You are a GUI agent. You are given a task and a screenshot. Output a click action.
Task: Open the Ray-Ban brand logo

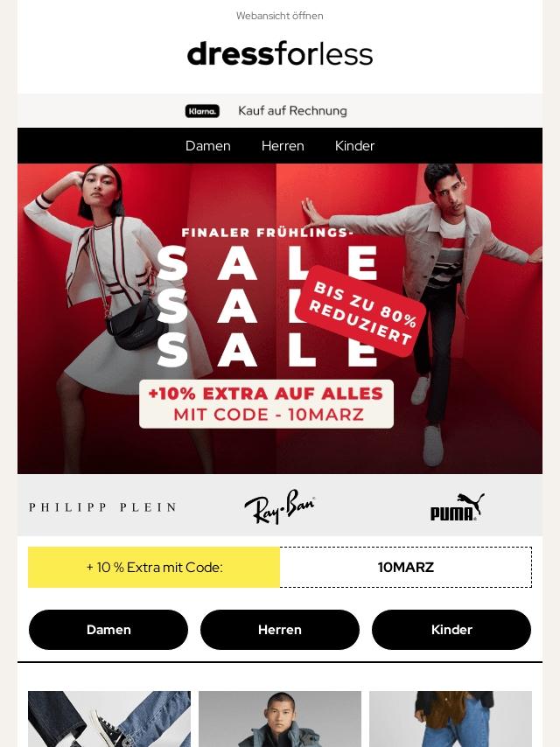tap(280, 506)
